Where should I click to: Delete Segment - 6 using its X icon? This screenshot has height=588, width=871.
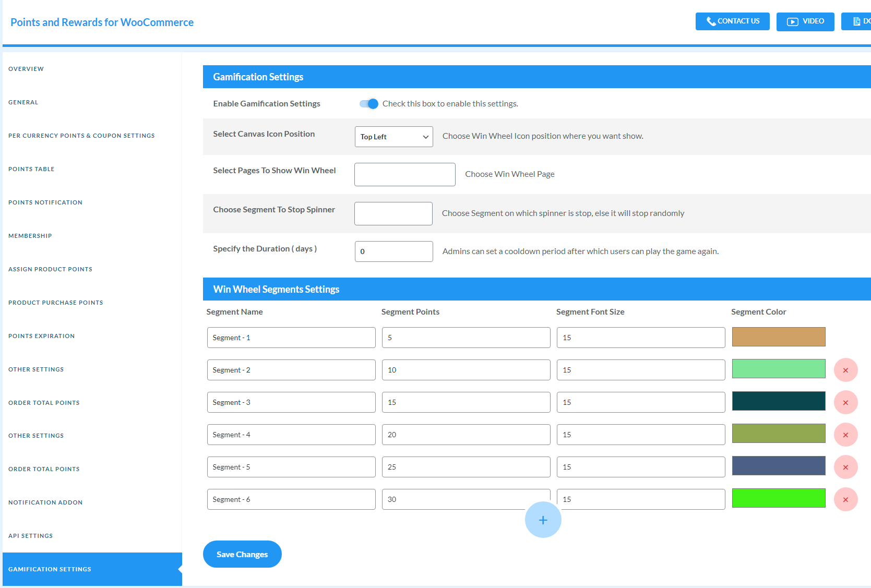(x=845, y=499)
